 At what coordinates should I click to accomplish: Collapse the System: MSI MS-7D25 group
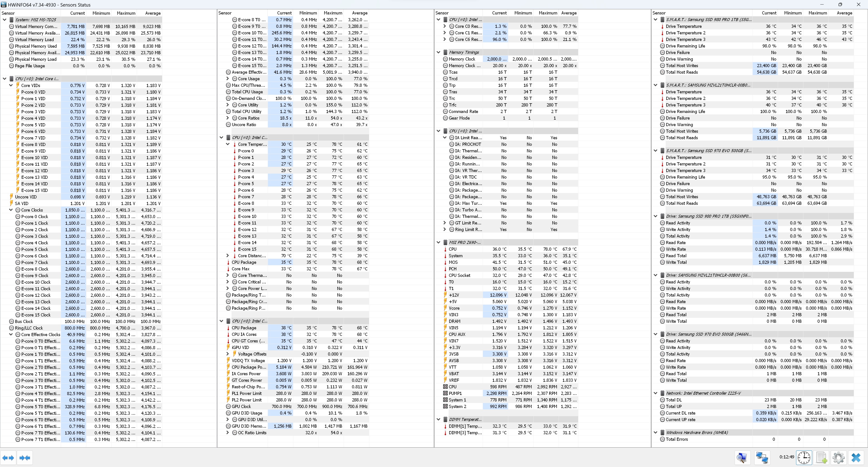tap(5, 20)
